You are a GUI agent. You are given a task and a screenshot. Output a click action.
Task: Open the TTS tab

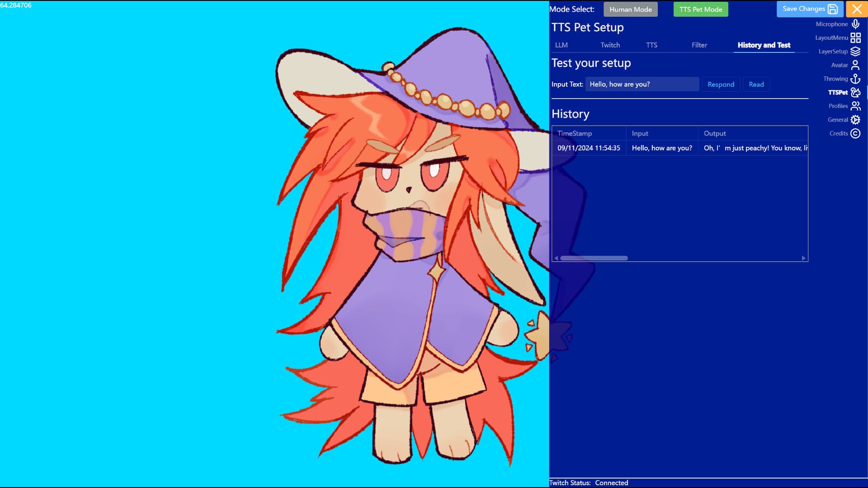tap(652, 45)
